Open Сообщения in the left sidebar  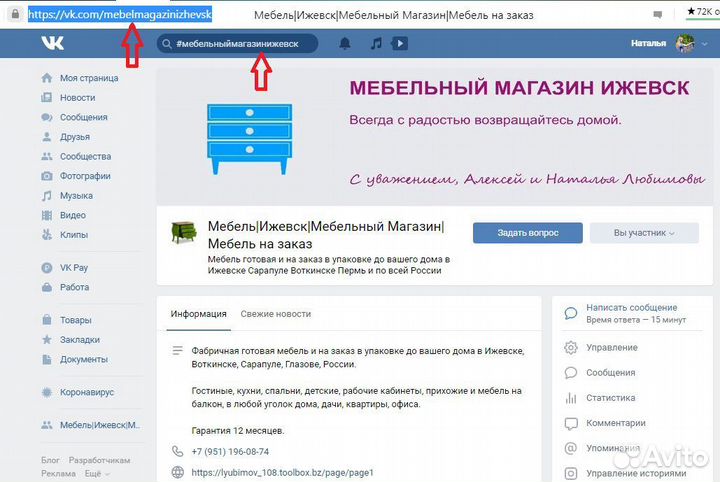coord(83,117)
